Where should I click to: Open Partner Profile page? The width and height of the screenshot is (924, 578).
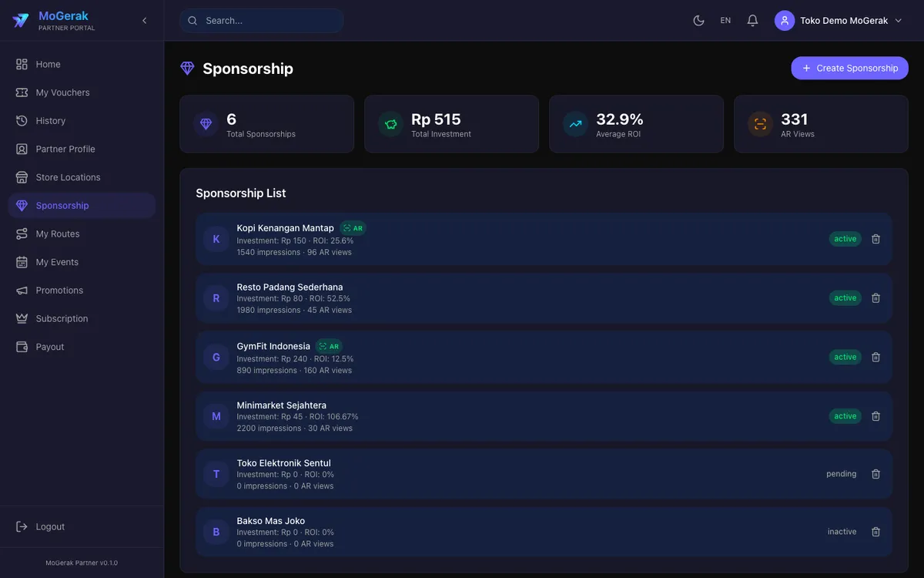tap(82, 149)
